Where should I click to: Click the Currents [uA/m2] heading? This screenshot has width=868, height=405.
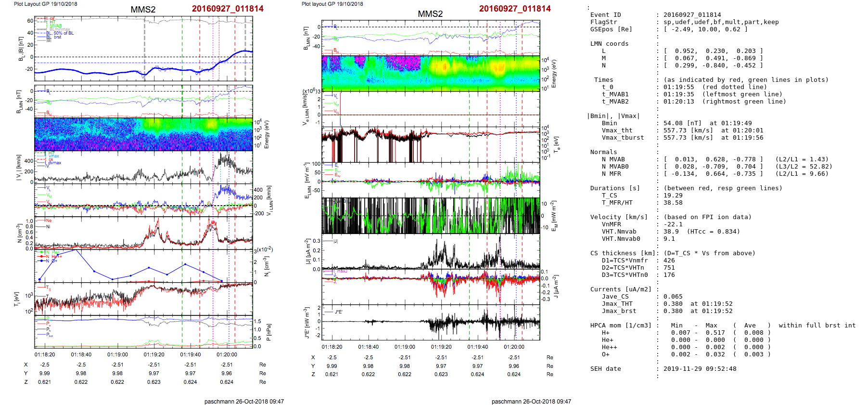(621, 289)
